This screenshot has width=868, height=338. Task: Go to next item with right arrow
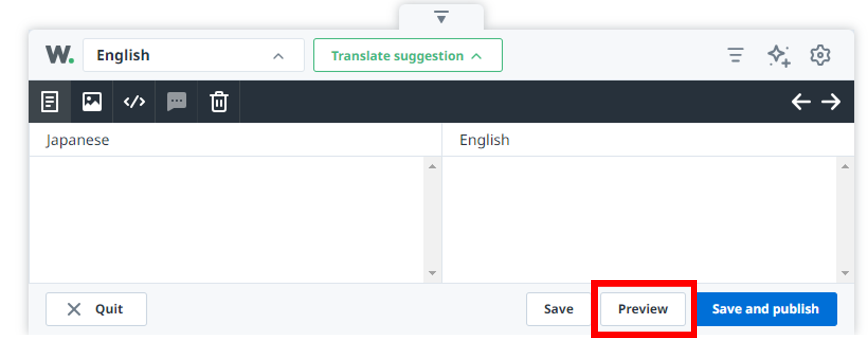(x=831, y=102)
